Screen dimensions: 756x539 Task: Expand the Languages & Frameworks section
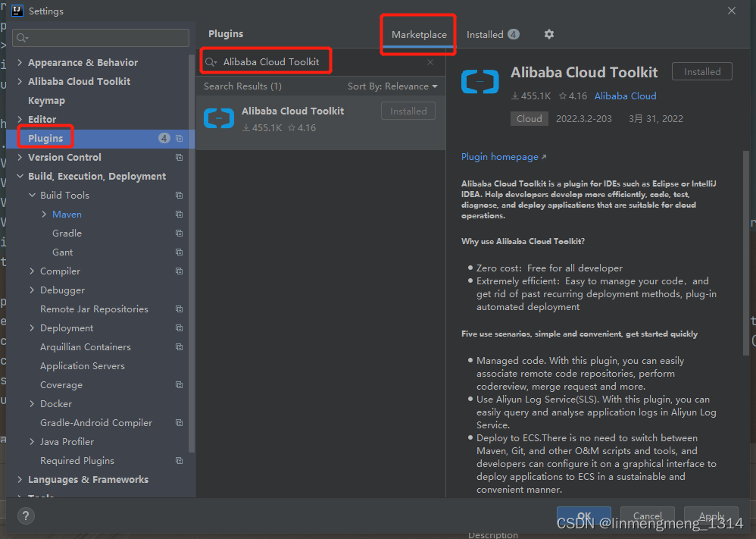tap(20, 480)
